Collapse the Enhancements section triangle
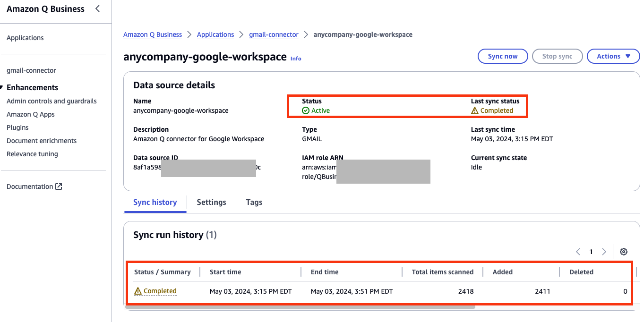This screenshot has width=644, height=322. click(x=2, y=87)
